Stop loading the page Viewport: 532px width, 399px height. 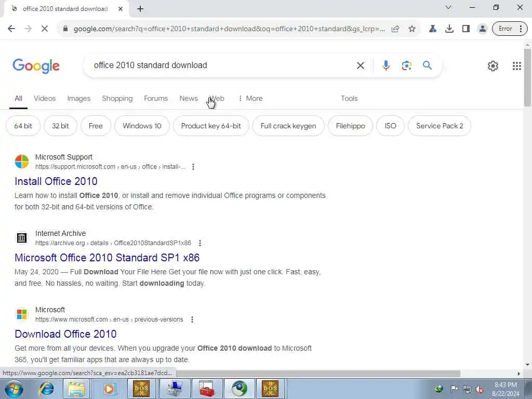[x=45, y=29]
